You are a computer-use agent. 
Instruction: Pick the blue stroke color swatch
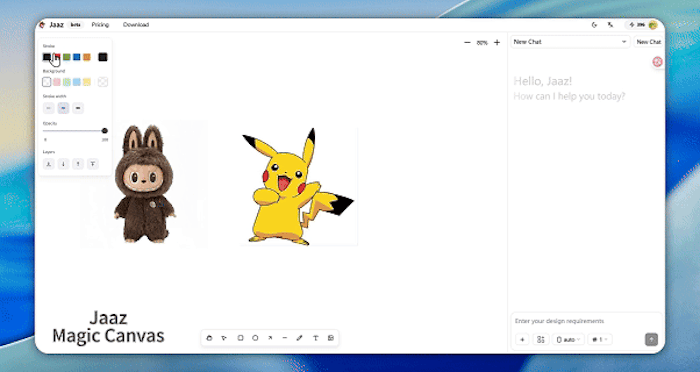tap(77, 57)
